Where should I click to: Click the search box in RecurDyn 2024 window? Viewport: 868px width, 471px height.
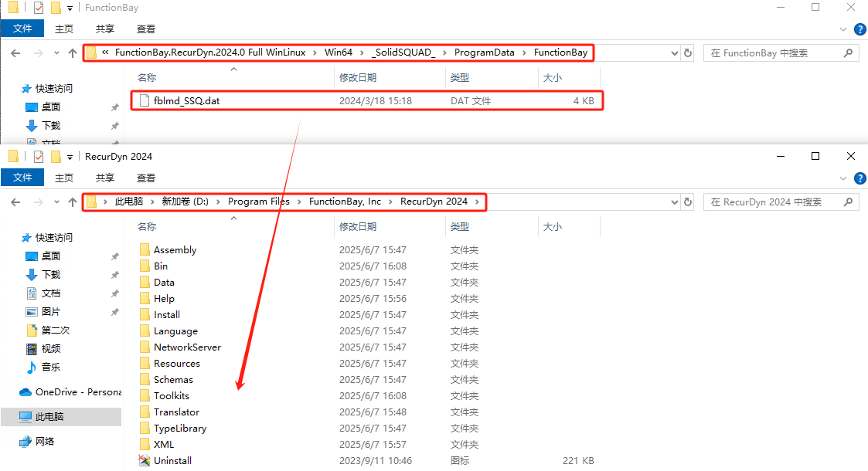781,202
